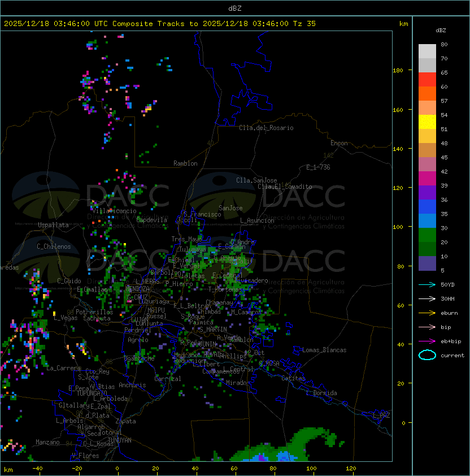
Task: Click the 'E_1-736' map label
Action: (318, 167)
